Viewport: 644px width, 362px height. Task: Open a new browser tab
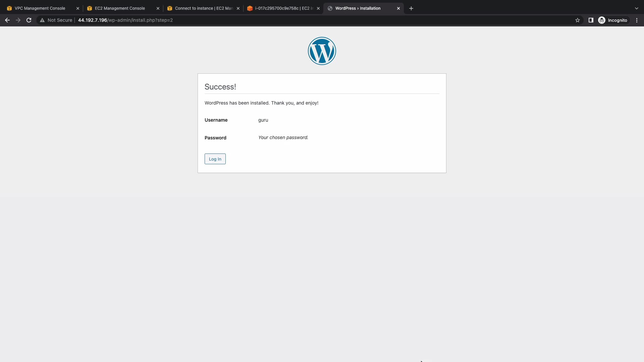pos(411,8)
